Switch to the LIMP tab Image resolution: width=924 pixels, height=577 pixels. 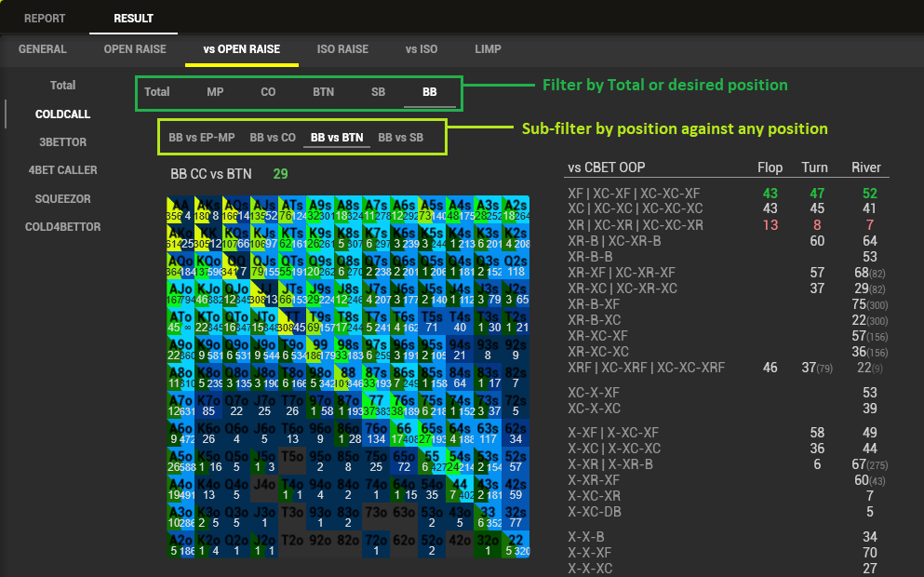[488, 49]
